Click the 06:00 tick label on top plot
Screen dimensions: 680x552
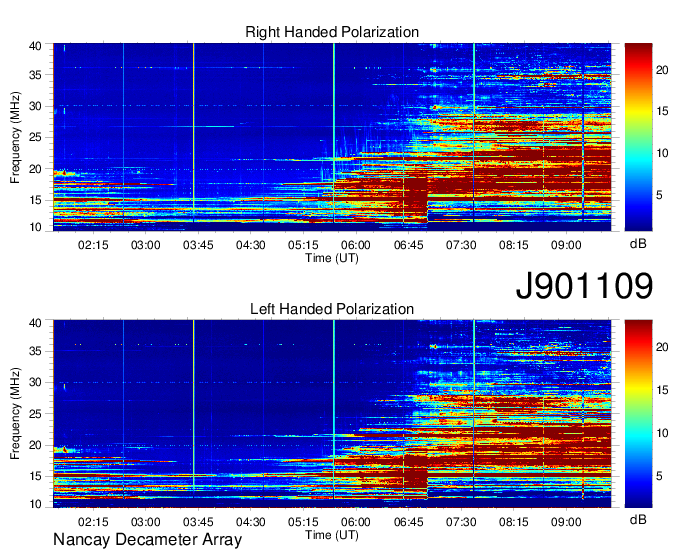click(356, 245)
